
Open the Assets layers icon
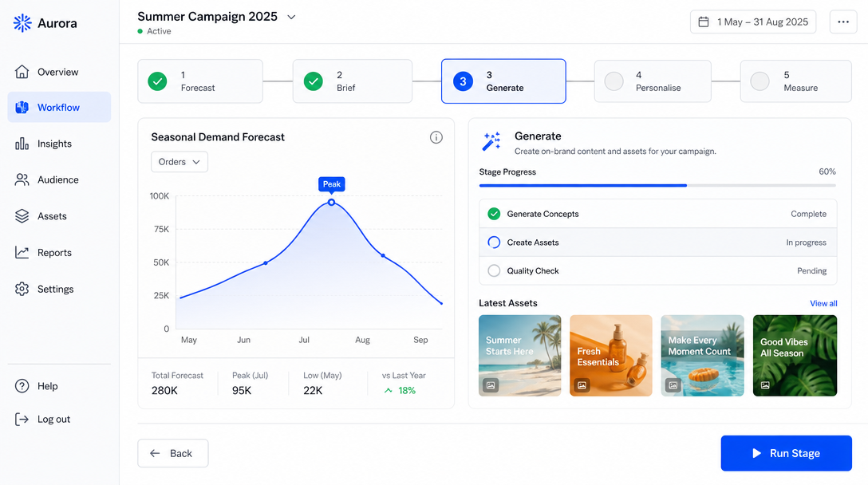pyautogui.click(x=22, y=216)
